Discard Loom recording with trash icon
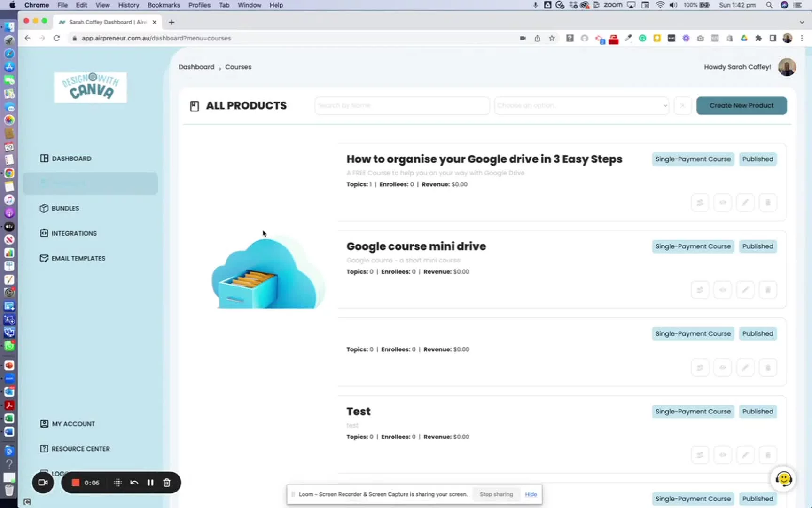Screen dimensions: 812x508 click(x=166, y=483)
